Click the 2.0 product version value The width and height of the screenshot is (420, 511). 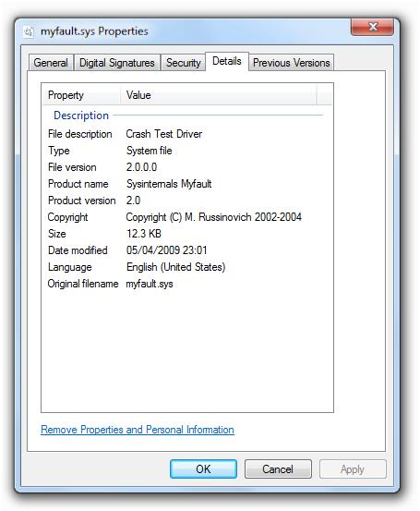click(133, 201)
